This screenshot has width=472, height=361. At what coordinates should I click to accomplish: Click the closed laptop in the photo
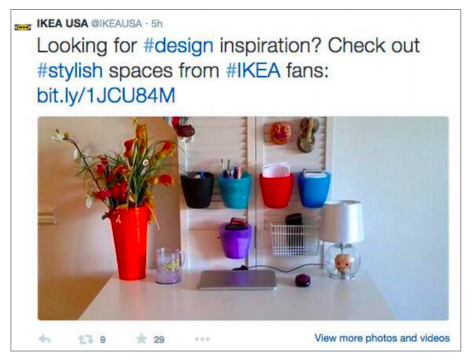tap(237, 280)
